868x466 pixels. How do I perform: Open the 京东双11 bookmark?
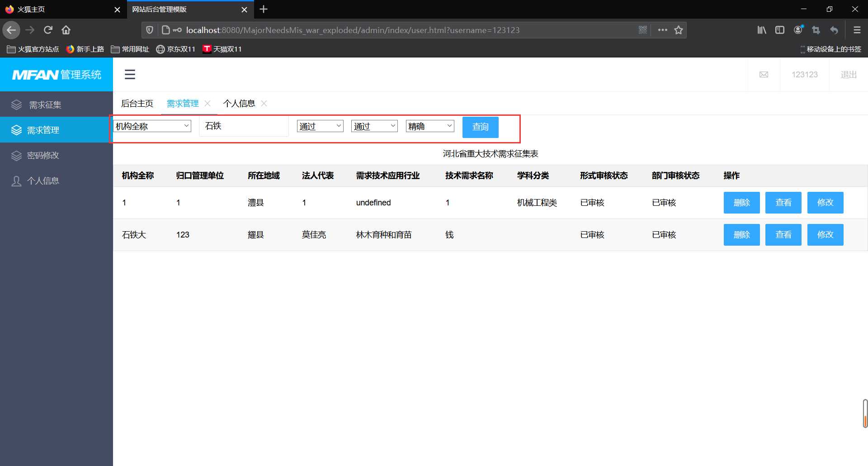click(176, 49)
